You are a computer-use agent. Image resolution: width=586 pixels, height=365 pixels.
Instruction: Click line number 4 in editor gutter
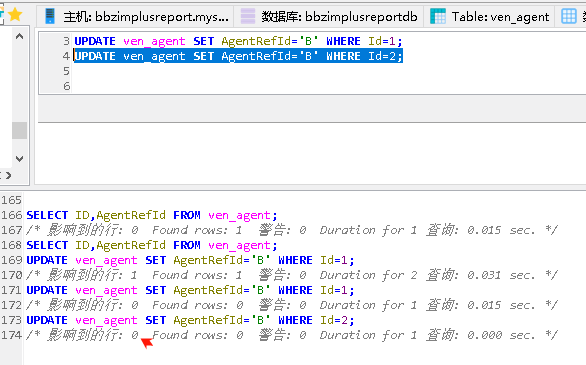click(x=66, y=56)
